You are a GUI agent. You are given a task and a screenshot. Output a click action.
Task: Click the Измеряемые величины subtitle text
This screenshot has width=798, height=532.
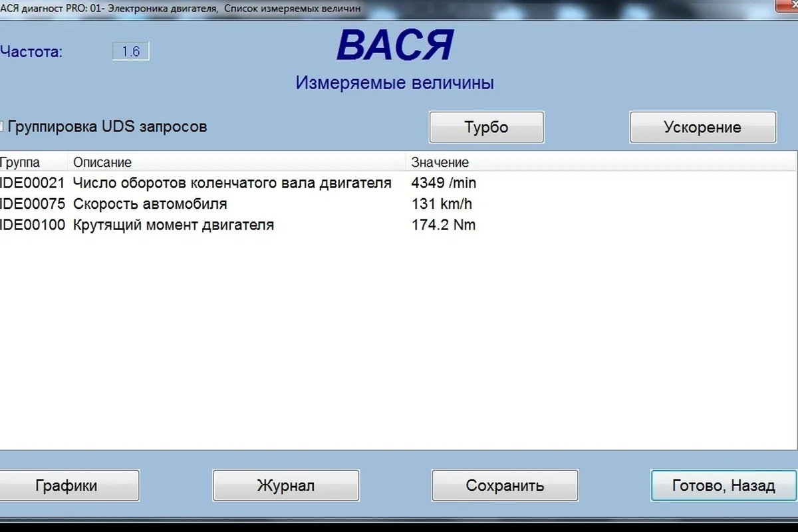click(x=395, y=83)
